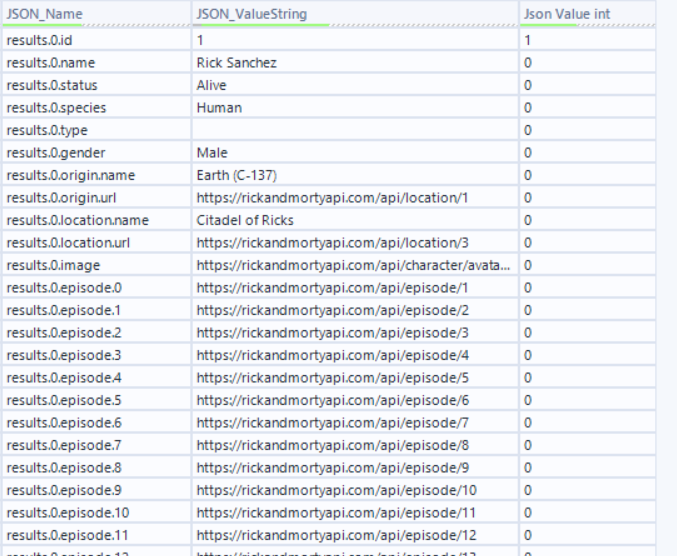
Task: Select the int value 0 in results.0.image row
Action: coord(588,265)
